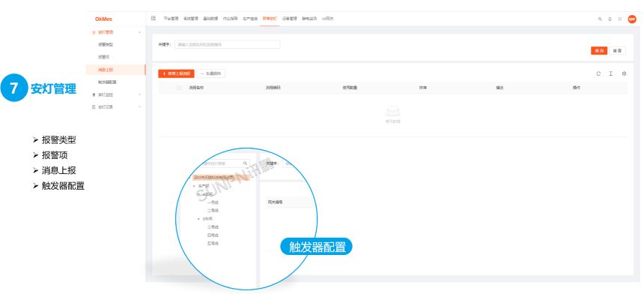Click the 排序 column header
This screenshot has height=294, width=644.
(x=423, y=88)
